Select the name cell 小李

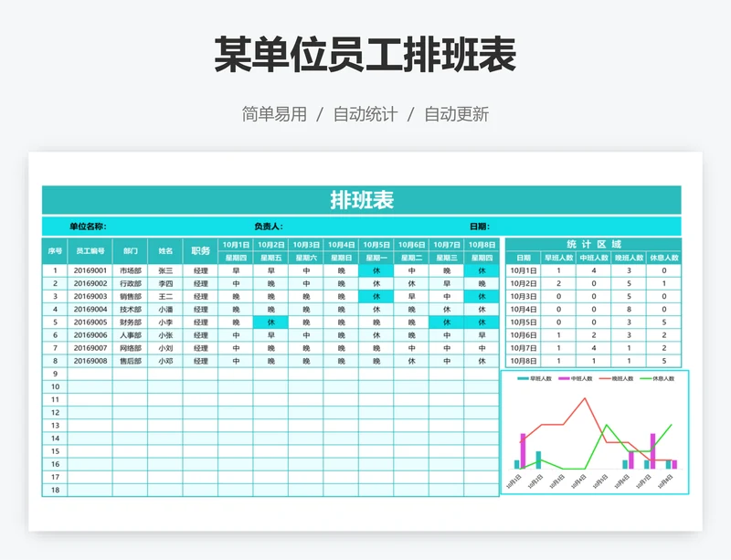[x=165, y=322]
